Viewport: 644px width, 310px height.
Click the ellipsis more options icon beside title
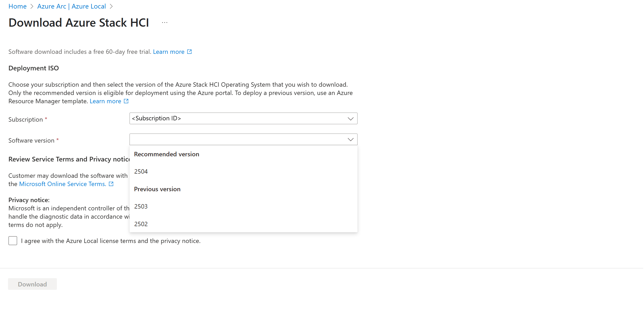[165, 23]
